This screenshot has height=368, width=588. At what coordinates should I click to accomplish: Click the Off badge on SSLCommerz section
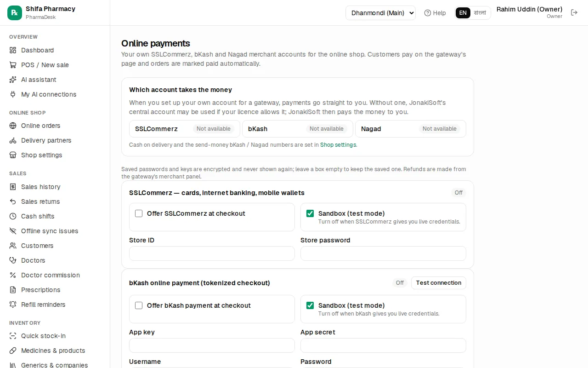coord(458,193)
